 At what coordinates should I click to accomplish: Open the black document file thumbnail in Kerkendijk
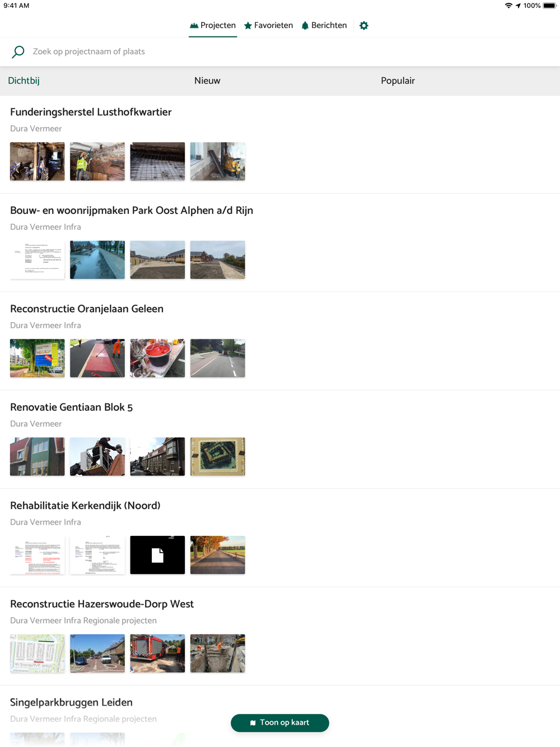click(x=157, y=555)
